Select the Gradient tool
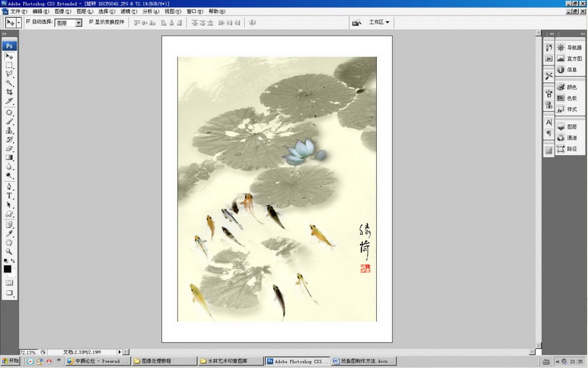The width and height of the screenshot is (588, 368). click(x=9, y=158)
